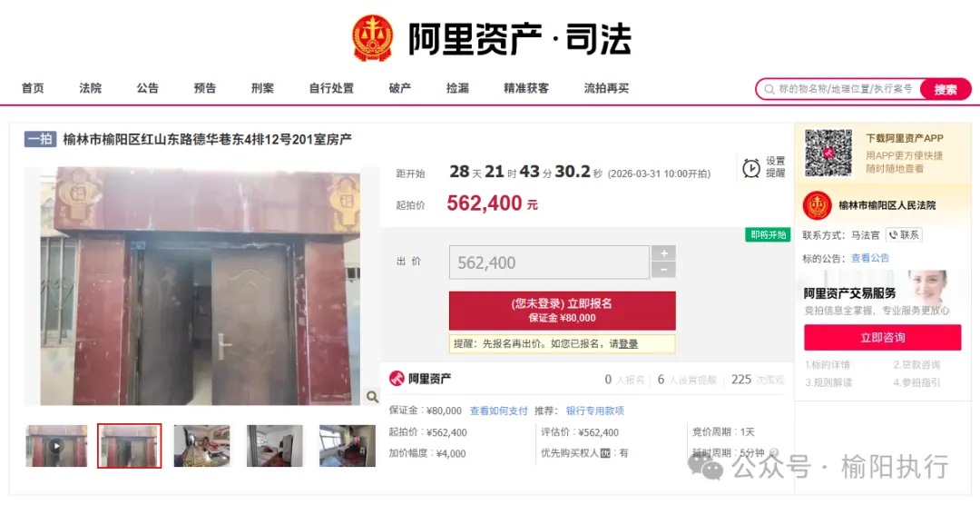
Task: Open the 破产 navigation menu item
Action: click(400, 88)
